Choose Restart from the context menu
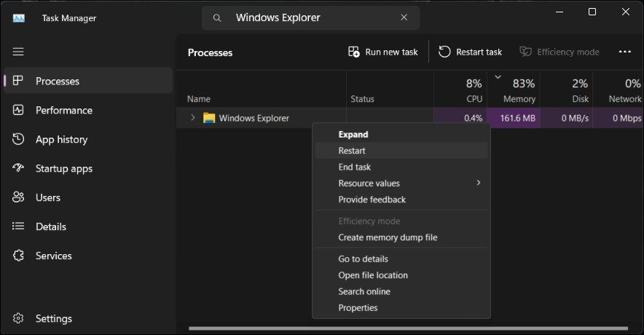Image resolution: width=644 pixels, height=335 pixels. [x=352, y=151]
